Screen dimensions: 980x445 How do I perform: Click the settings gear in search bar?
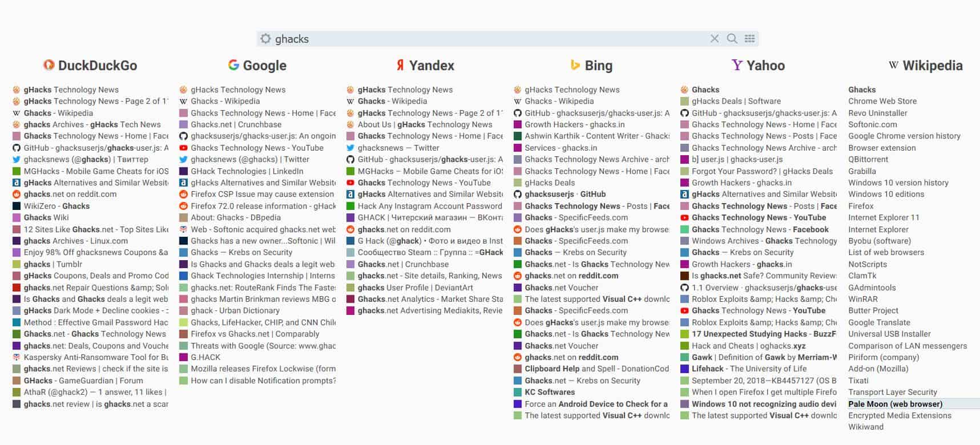tap(265, 39)
